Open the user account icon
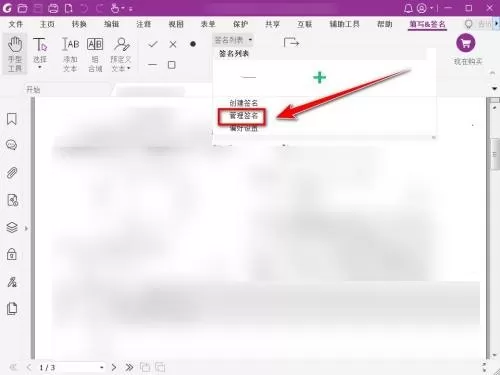 point(422,8)
